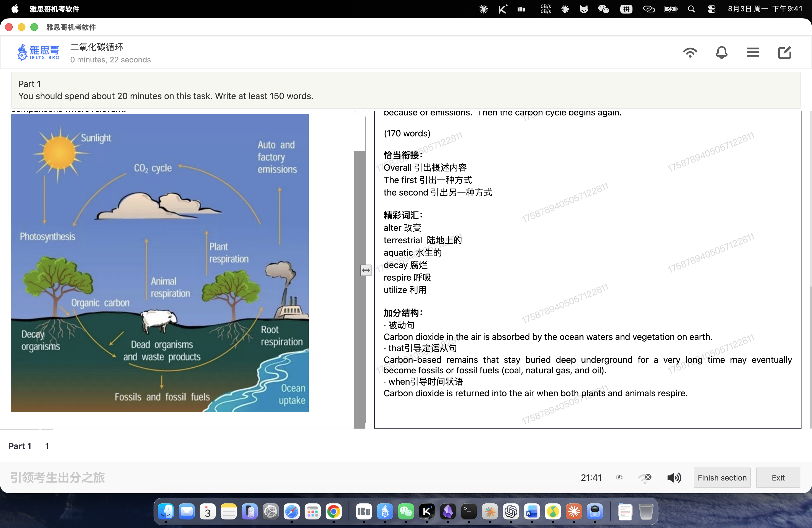Click the cat face menu bar icon
This screenshot has width=812, height=528.
[x=584, y=9]
